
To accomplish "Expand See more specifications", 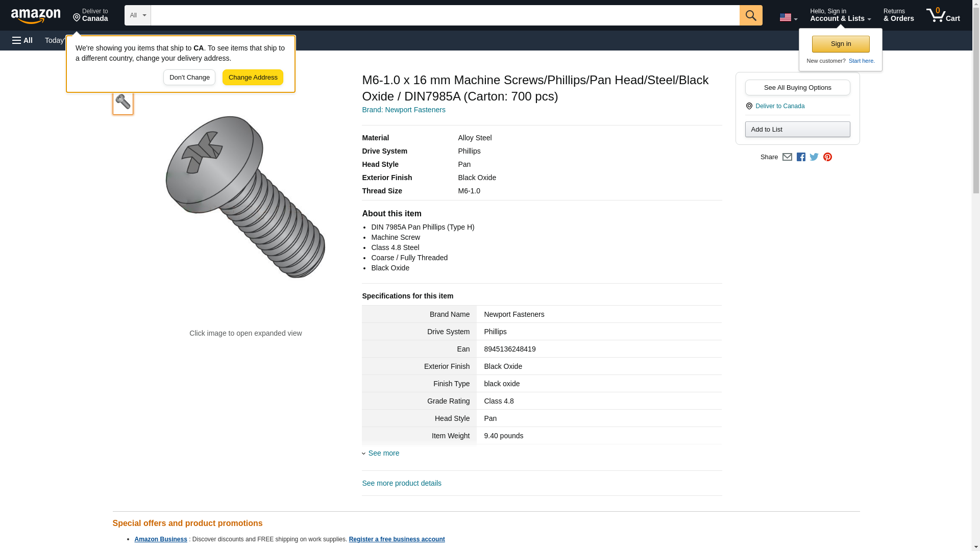I will (383, 453).
